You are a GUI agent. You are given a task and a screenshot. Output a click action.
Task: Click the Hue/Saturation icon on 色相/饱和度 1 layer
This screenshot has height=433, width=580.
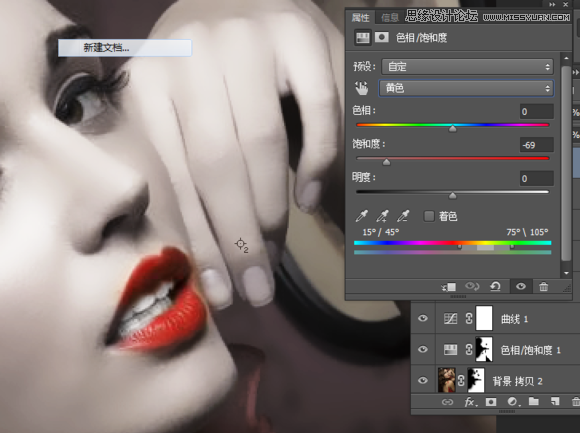[x=450, y=350]
